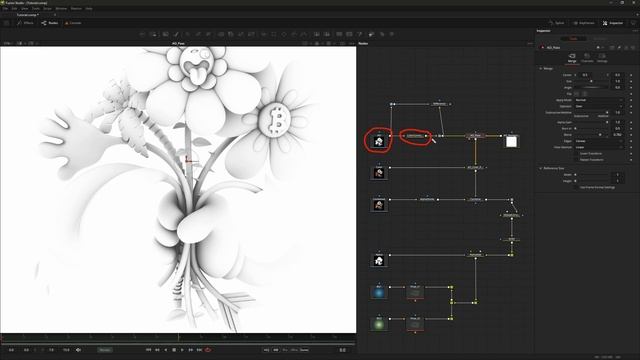Toggle the second Flip button
The height and width of the screenshot is (360, 640).
(x=584, y=94)
